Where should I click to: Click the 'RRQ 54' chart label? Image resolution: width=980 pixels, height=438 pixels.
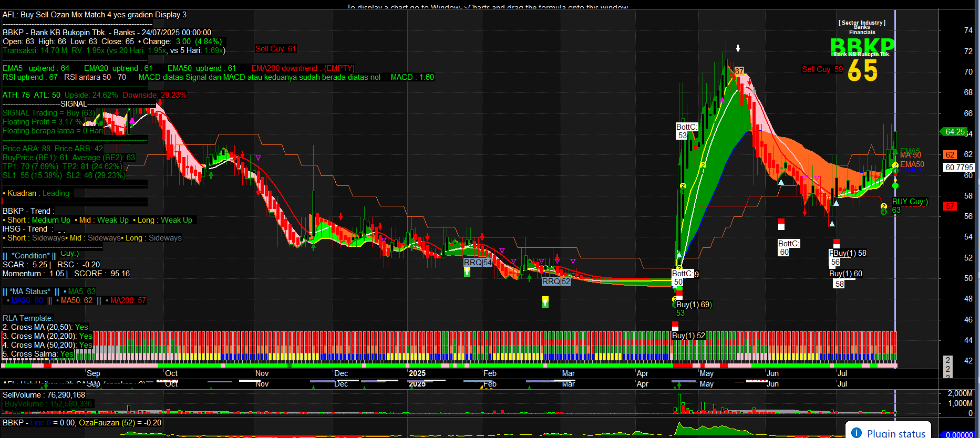(x=478, y=263)
